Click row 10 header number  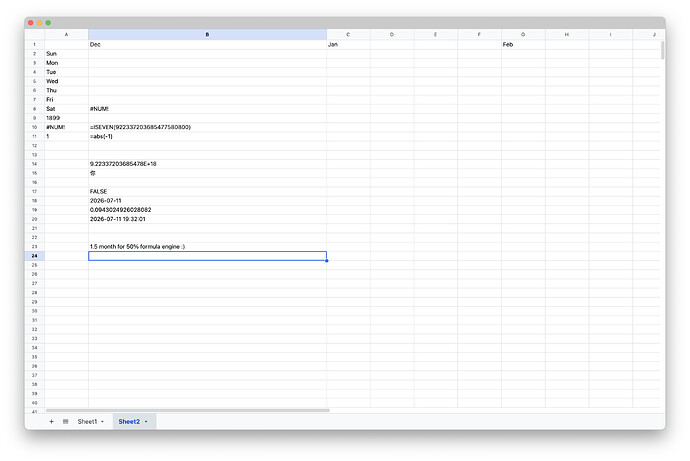tap(34, 127)
